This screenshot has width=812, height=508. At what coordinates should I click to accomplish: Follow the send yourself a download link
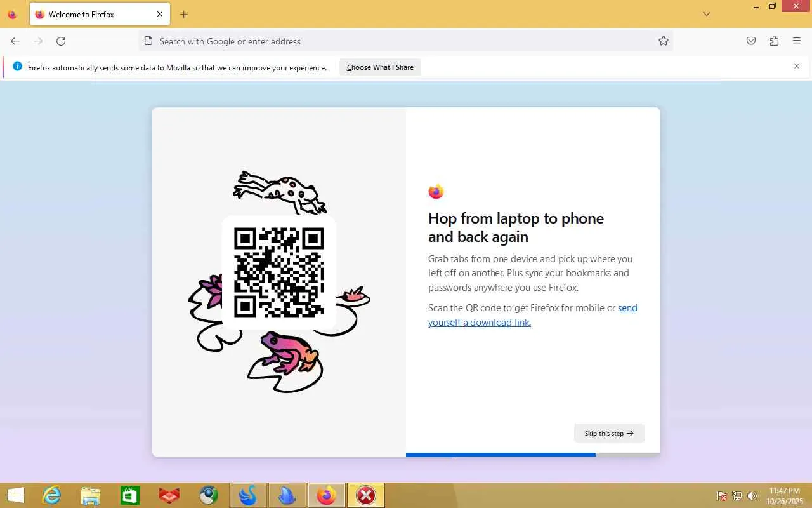(x=533, y=315)
